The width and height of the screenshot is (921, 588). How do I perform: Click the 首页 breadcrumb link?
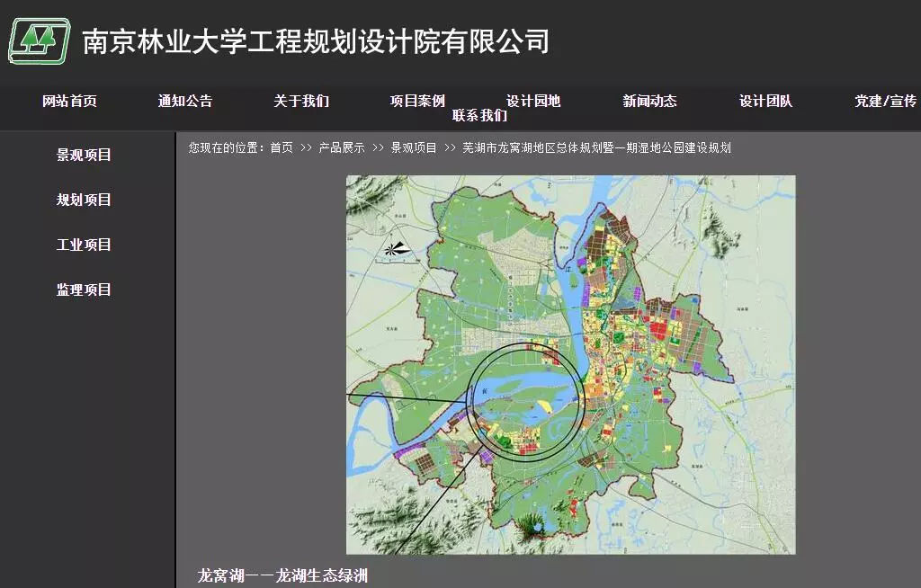pyautogui.click(x=282, y=148)
